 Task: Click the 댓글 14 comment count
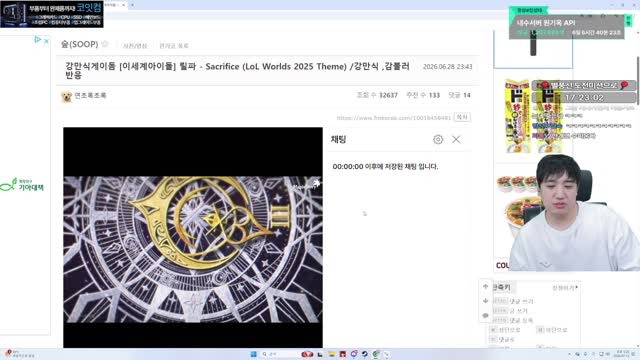pyautogui.click(x=460, y=95)
